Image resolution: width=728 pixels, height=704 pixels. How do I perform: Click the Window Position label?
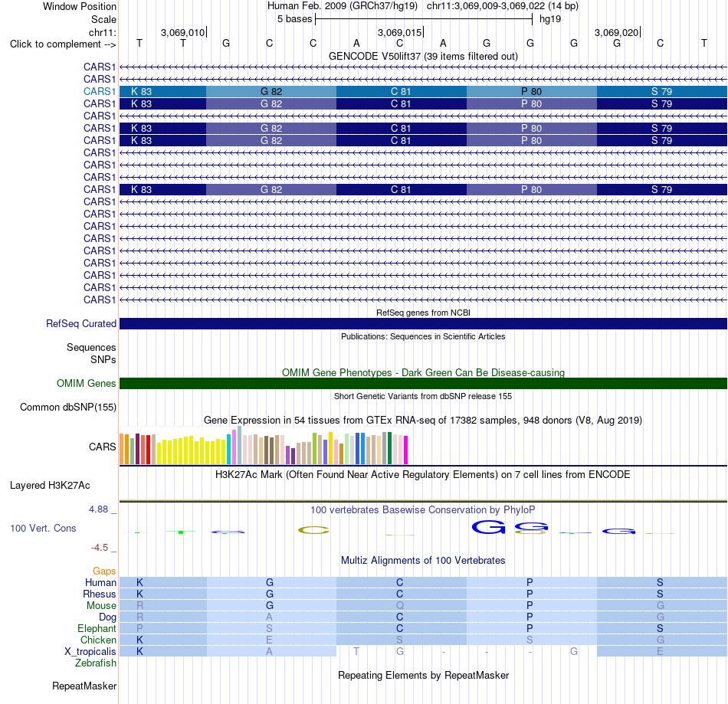click(x=80, y=6)
